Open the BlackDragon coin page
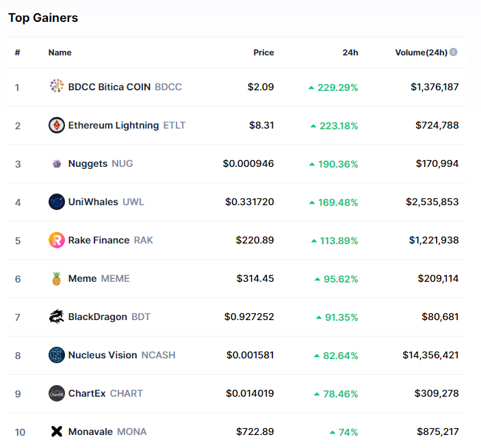481x448 pixels. (x=98, y=317)
